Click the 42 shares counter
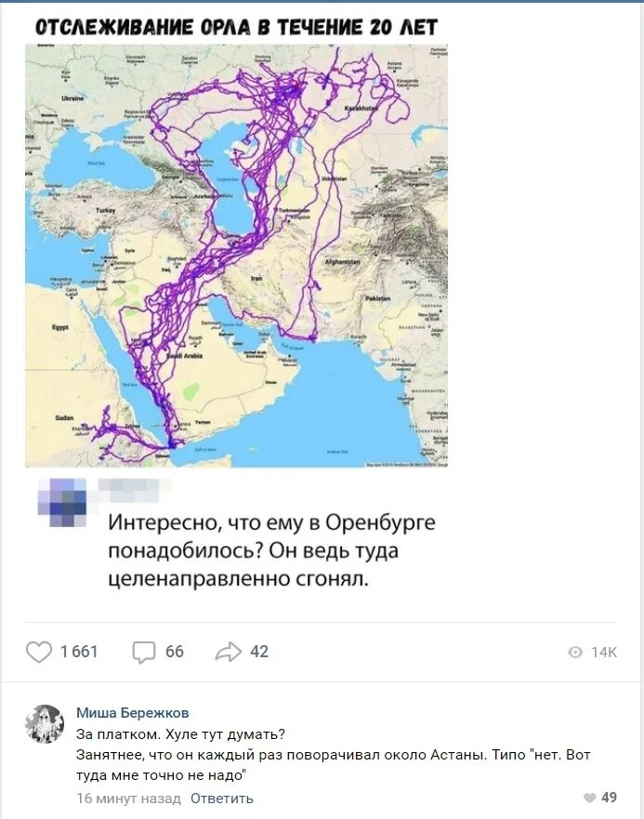Screen dimensions: 644x819 259,652
